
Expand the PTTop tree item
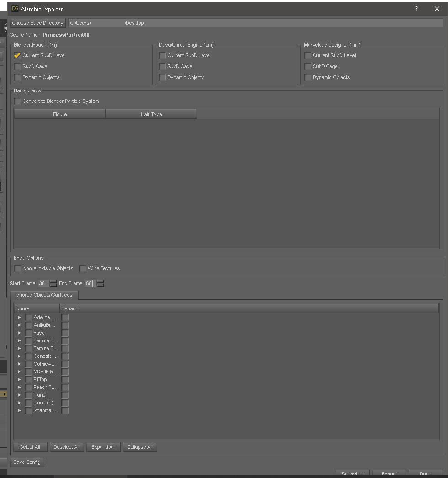pyautogui.click(x=19, y=380)
